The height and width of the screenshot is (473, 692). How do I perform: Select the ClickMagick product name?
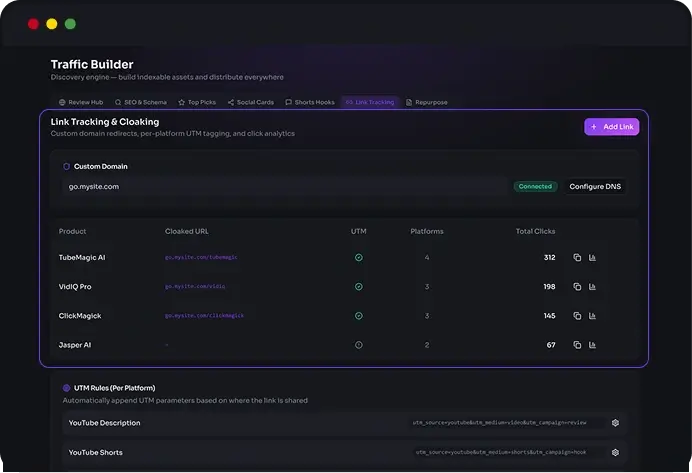[80, 315]
